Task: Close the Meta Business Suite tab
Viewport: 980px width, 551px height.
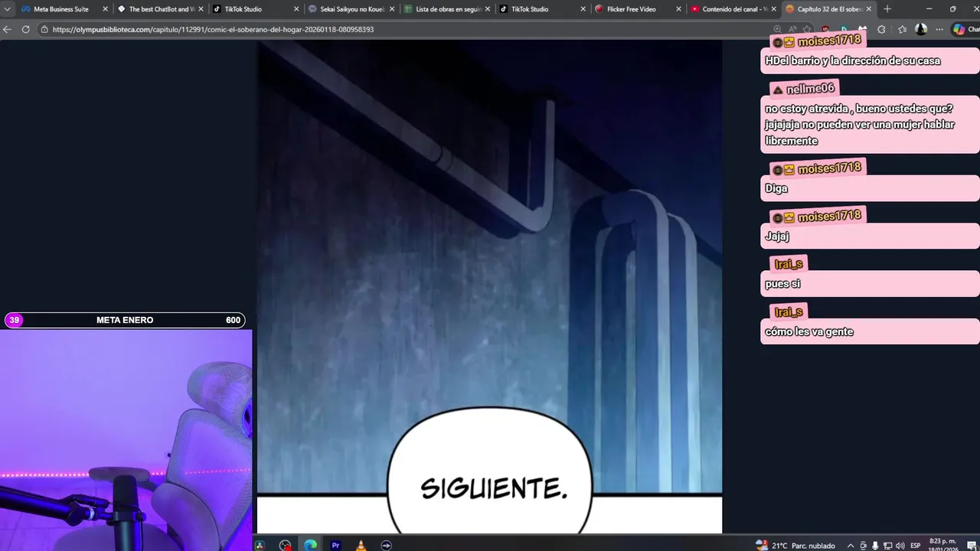Action: click(104, 9)
